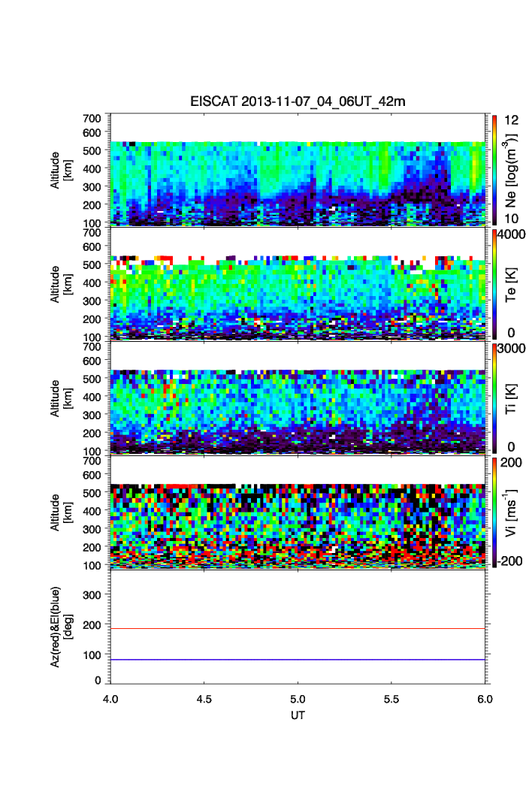Click the "-200" minimum on Vi colorbar

pos(511,561)
